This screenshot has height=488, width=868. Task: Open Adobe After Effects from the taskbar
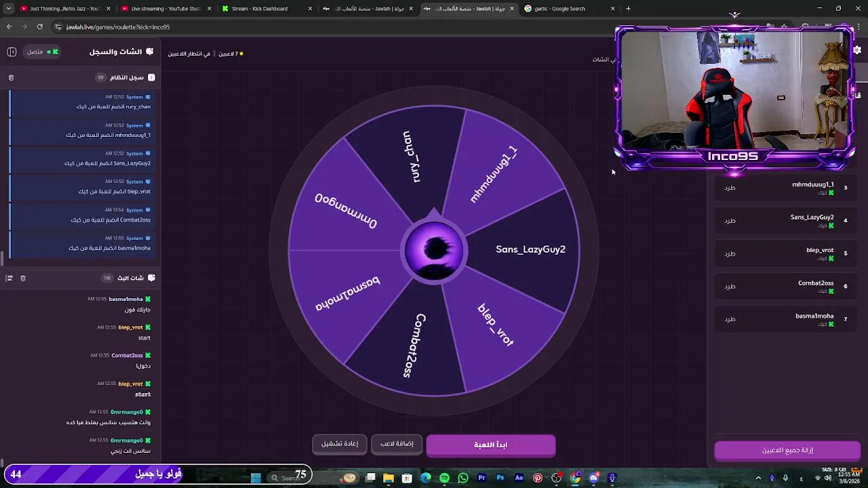[519, 478]
